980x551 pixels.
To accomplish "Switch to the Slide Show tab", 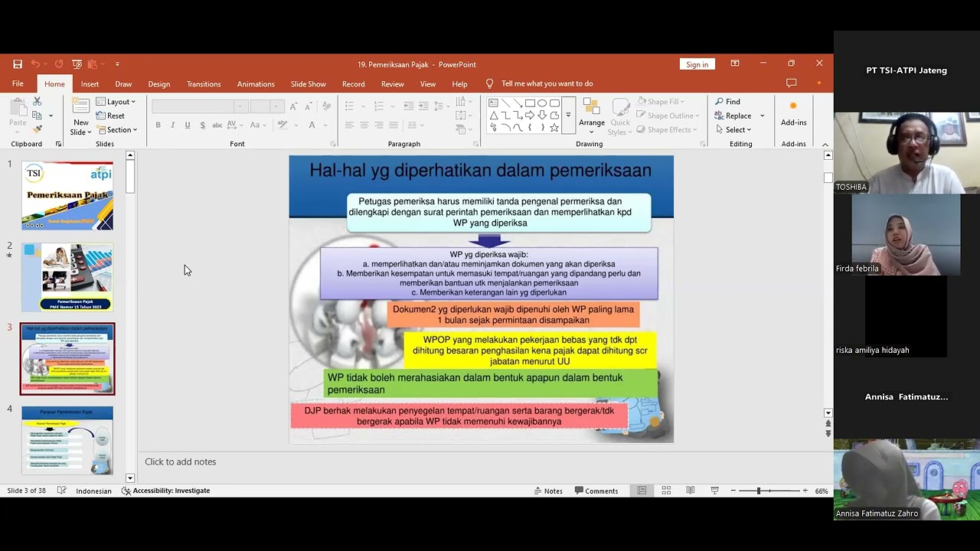I will pyautogui.click(x=309, y=84).
